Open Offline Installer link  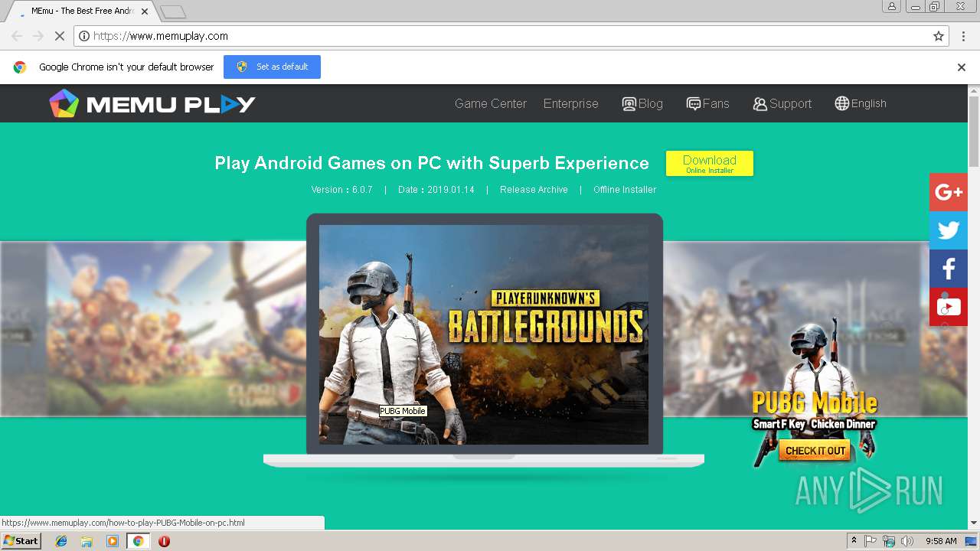tap(625, 190)
